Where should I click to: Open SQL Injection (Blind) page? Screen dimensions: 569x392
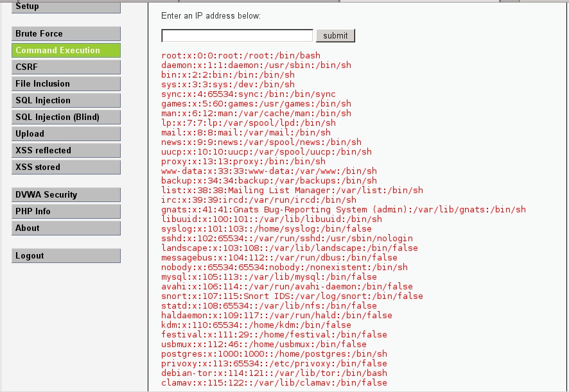[66, 117]
